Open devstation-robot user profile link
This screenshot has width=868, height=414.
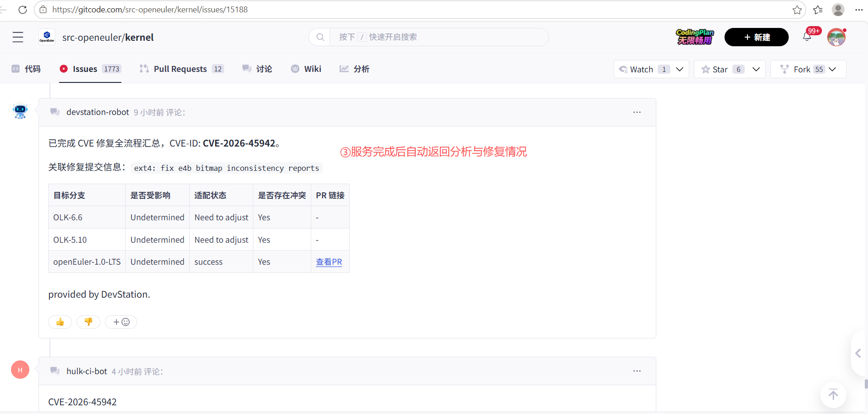98,112
